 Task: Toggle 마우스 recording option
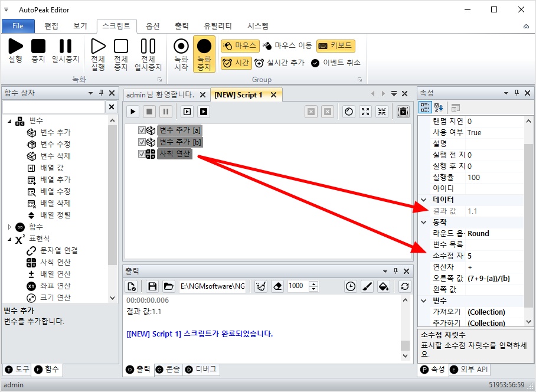[x=240, y=45]
